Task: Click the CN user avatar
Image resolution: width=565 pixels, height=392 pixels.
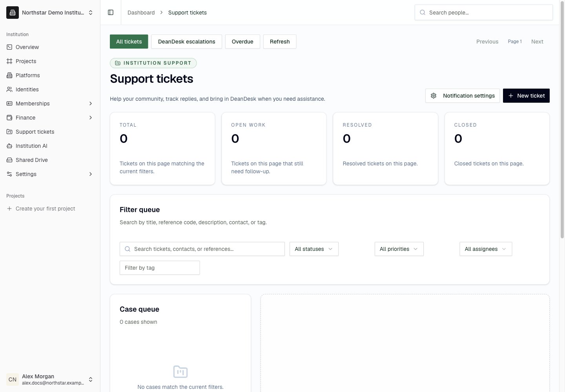Action: click(13, 379)
